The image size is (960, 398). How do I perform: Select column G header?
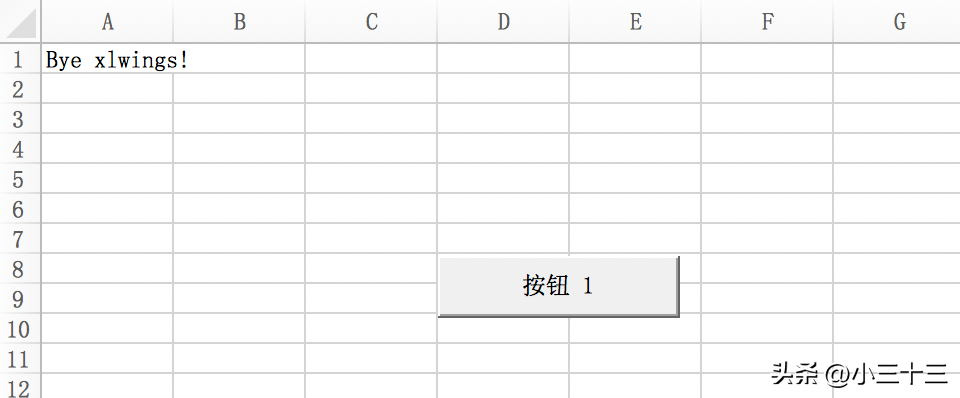pyautogui.click(x=897, y=21)
